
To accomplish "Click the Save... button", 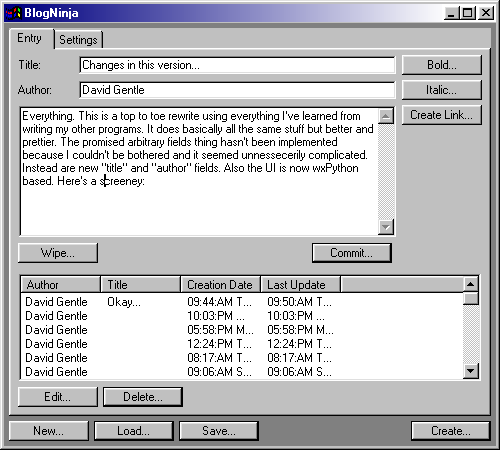I will click(x=219, y=431).
